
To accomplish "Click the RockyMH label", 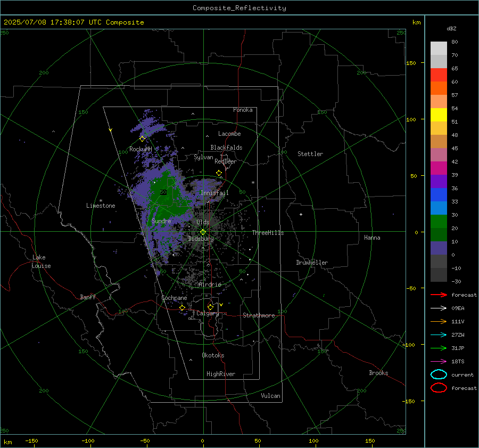I will pyautogui.click(x=141, y=149).
